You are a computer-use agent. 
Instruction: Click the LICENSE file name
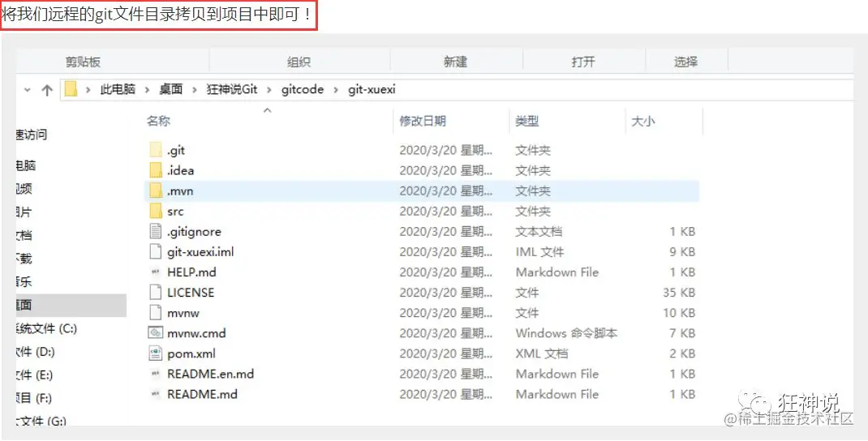click(191, 292)
